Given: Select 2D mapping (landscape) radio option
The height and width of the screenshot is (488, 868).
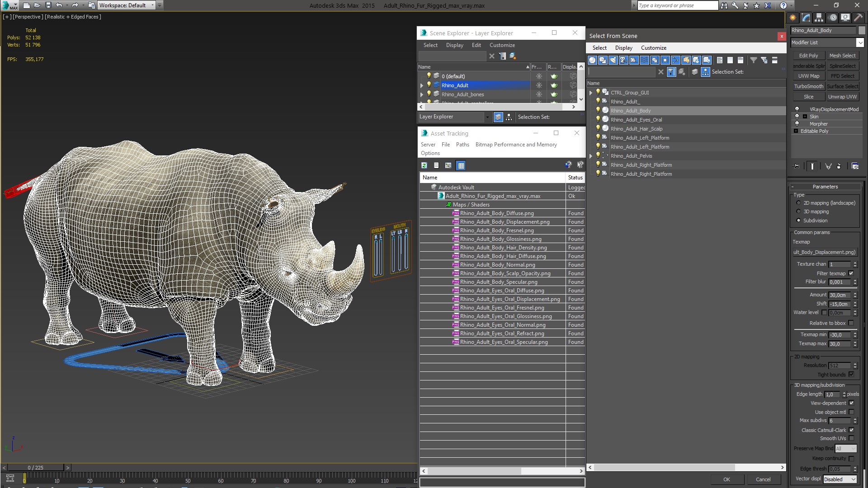Looking at the screenshot, I should pos(798,203).
